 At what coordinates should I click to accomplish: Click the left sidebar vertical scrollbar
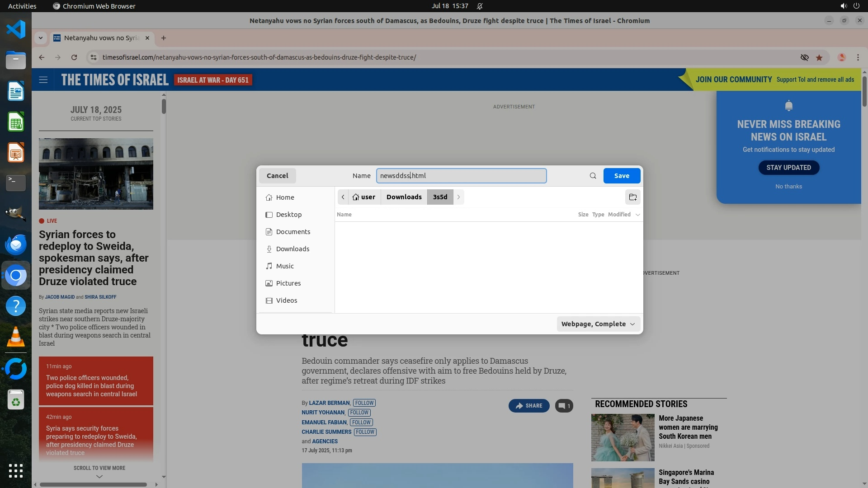164,107
